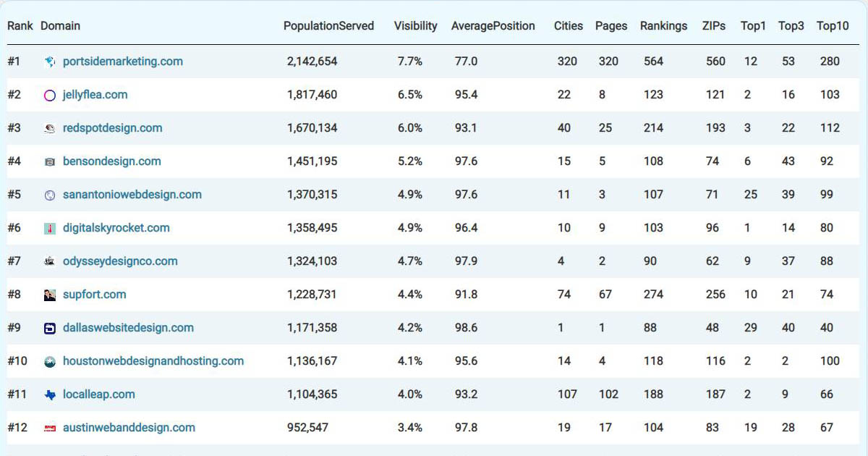Sort by PopulationServed column header
Viewport: 868px width, 456px height.
(328, 26)
